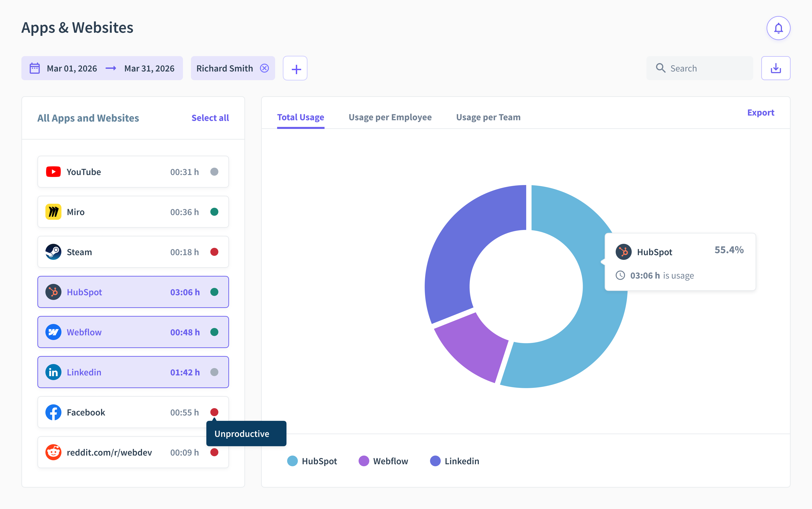
Task: Click the Export link
Action: [761, 112]
